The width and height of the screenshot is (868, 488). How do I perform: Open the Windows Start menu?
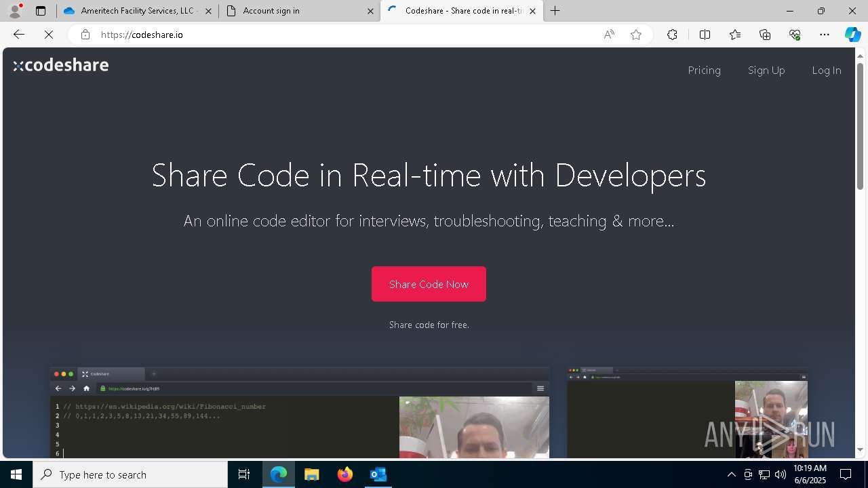click(x=16, y=474)
